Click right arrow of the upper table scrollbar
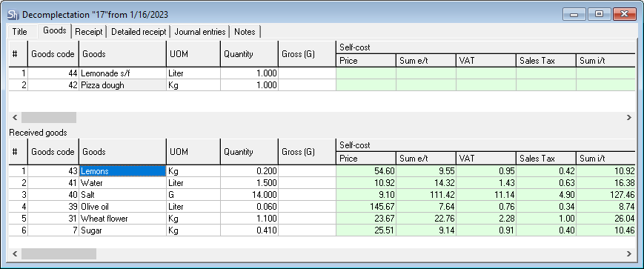The height and width of the screenshot is (269, 644). tap(629, 118)
